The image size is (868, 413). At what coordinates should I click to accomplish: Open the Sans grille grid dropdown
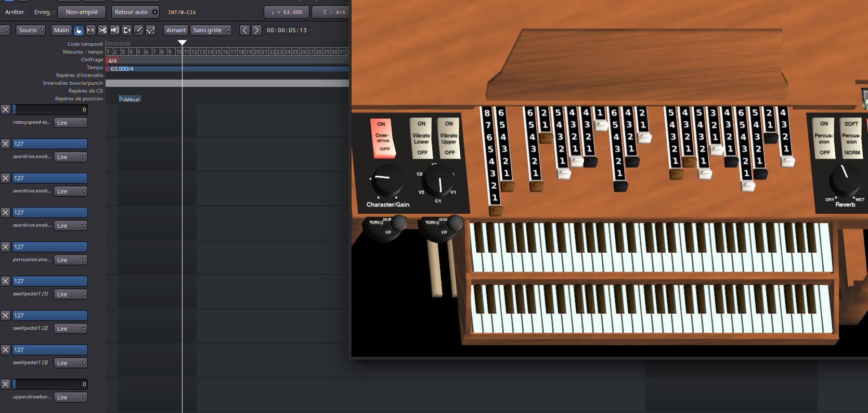click(x=211, y=30)
